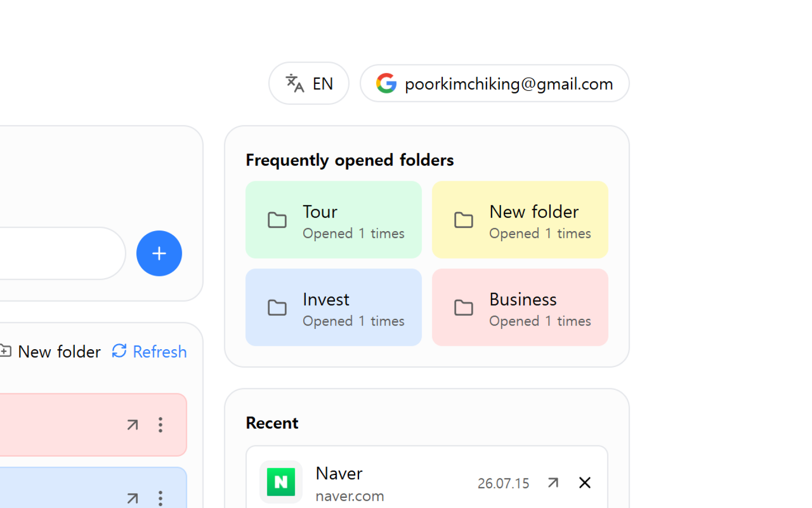
Task: Open the Tour folder card
Action: [333, 220]
